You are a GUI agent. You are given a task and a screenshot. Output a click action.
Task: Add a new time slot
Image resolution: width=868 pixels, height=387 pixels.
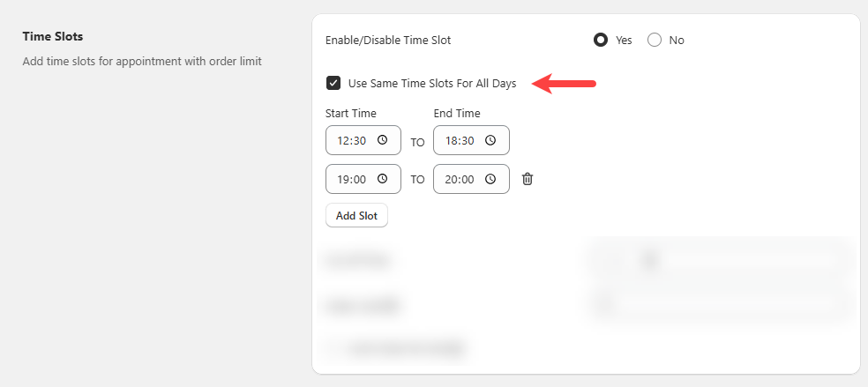tap(356, 215)
